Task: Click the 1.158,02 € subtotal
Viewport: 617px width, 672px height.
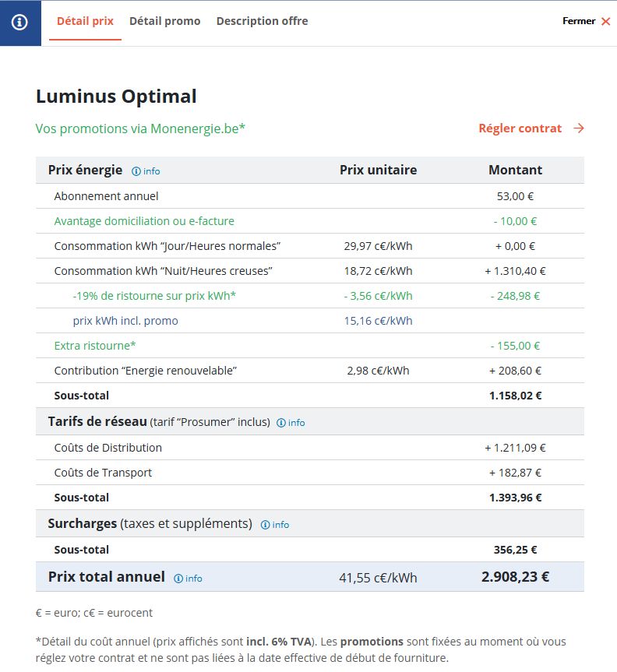Action: click(x=515, y=395)
